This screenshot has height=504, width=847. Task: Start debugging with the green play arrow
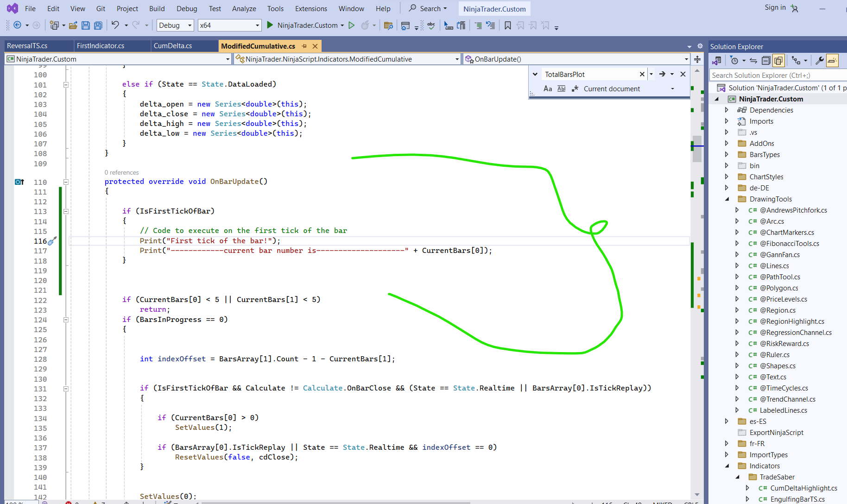point(270,25)
